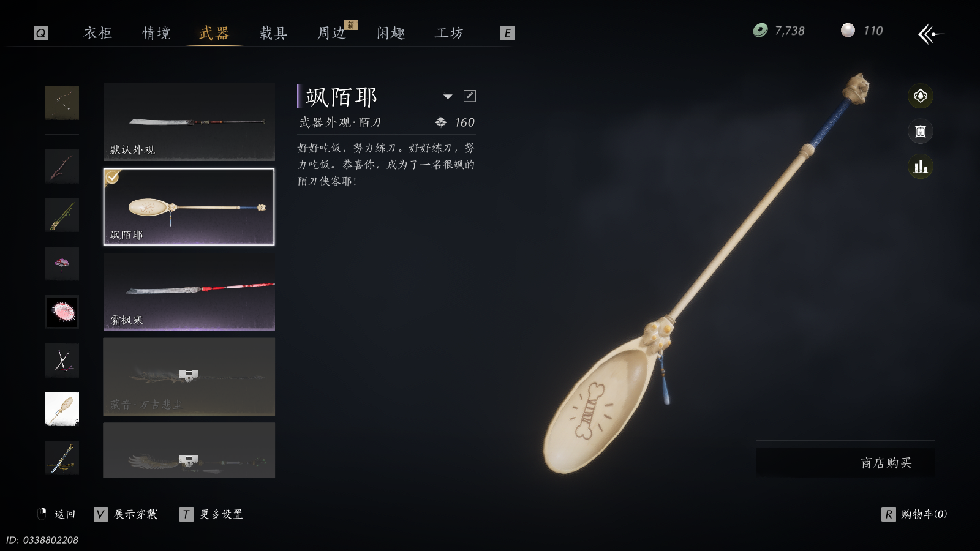Select the 默认外观 default skin thumbnail
The width and height of the screenshot is (980, 551).
[189, 122]
